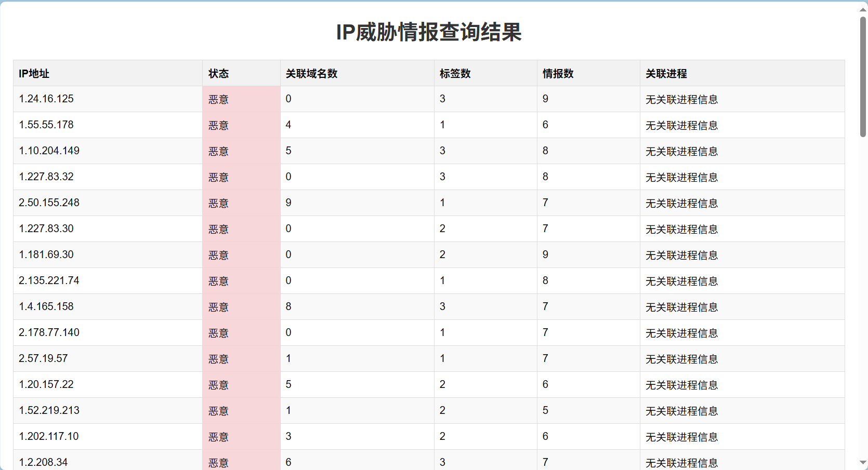
Task: Click the intelligence count 5 for 1.52.219.213
Action: coord(545,410)
